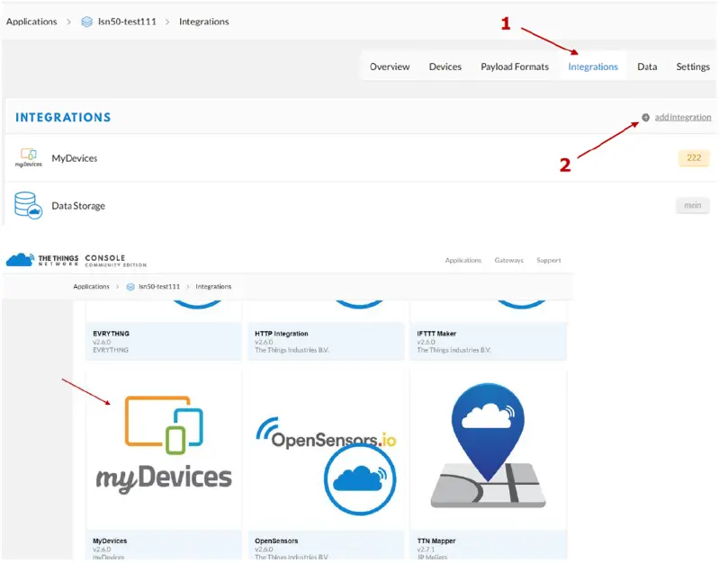Click lsn50-test111 in the lower breadcrumb
728x563 pixels.
click(159, 286)
